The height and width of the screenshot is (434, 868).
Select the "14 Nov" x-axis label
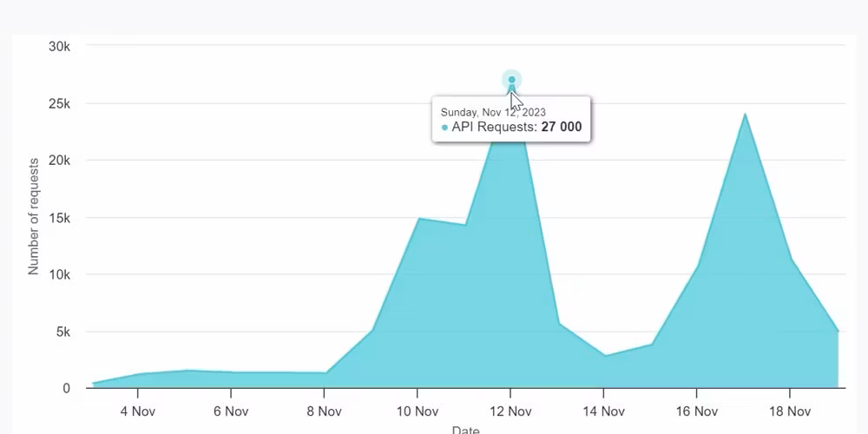tap(603, 411)
